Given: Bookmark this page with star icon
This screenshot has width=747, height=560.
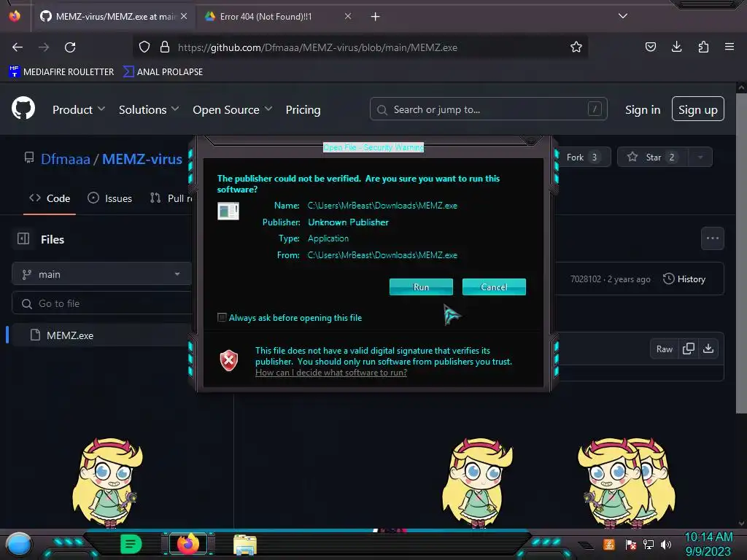Looking at the screenshot, I should (576, 47).
